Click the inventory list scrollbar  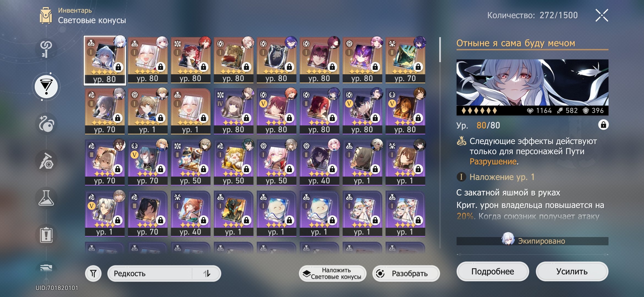pos(440,50)
